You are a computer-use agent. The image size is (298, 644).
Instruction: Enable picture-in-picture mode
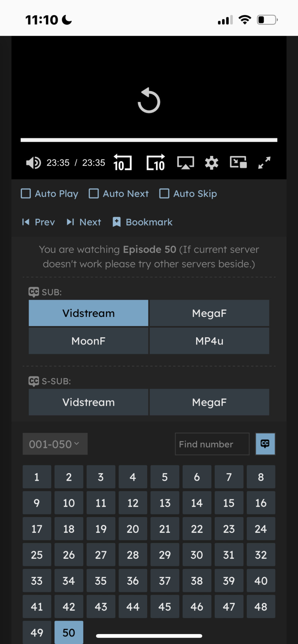pyautogui.click(x=238, y=162)
